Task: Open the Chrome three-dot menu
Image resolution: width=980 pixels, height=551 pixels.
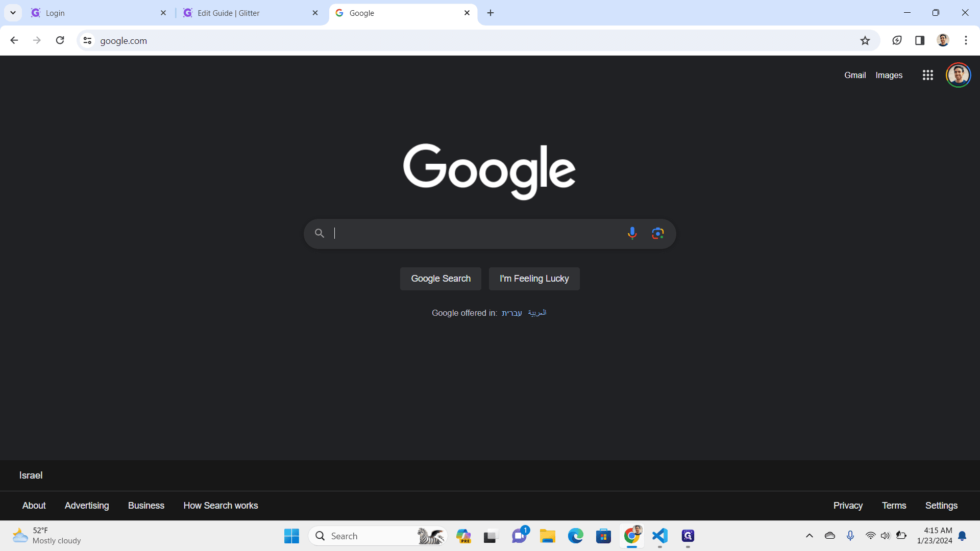Action: coord(966,40)
